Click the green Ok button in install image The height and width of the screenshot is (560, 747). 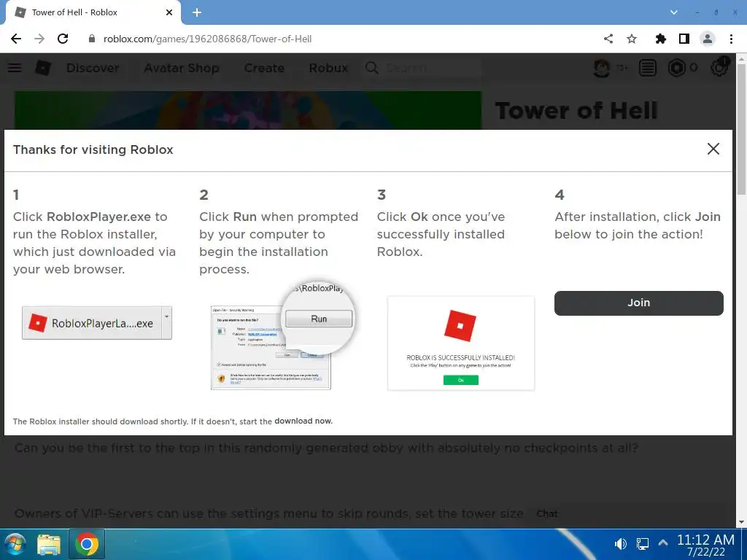pyautogui.click(x=461, y=380)
